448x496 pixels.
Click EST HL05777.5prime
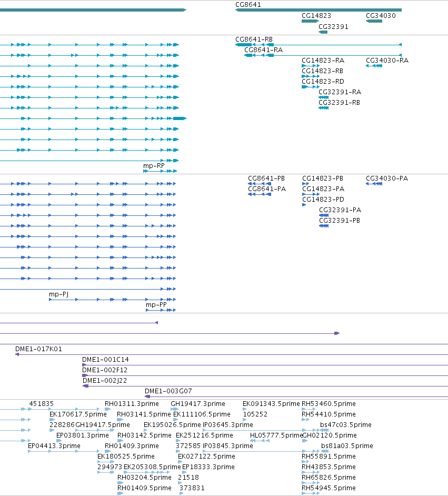click(276, 435)
